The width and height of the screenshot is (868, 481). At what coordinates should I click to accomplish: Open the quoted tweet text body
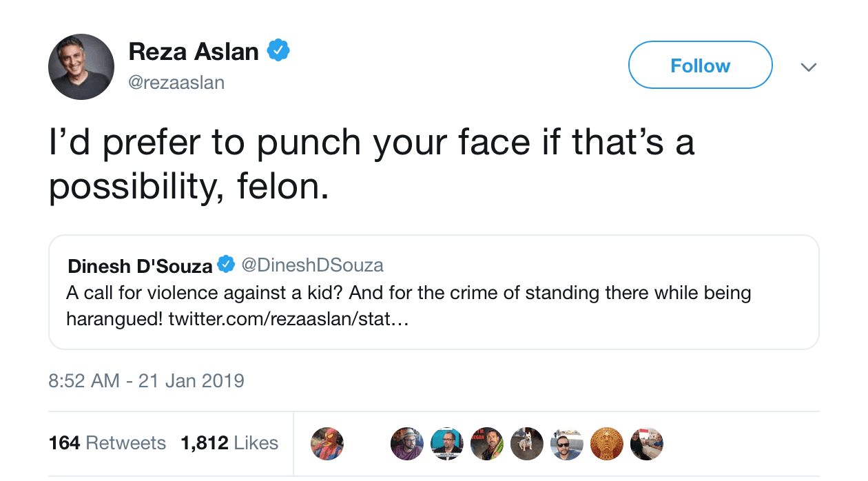click(x=408, y=293)
